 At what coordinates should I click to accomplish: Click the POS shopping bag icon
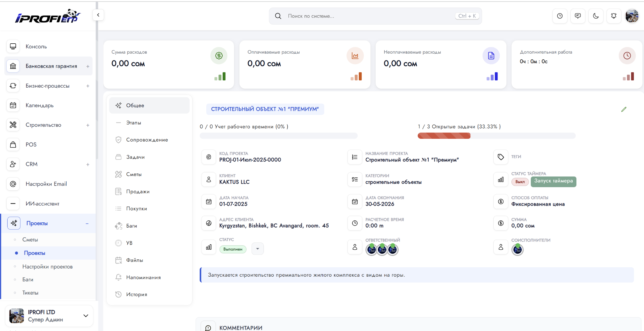[x=13, y=144]
